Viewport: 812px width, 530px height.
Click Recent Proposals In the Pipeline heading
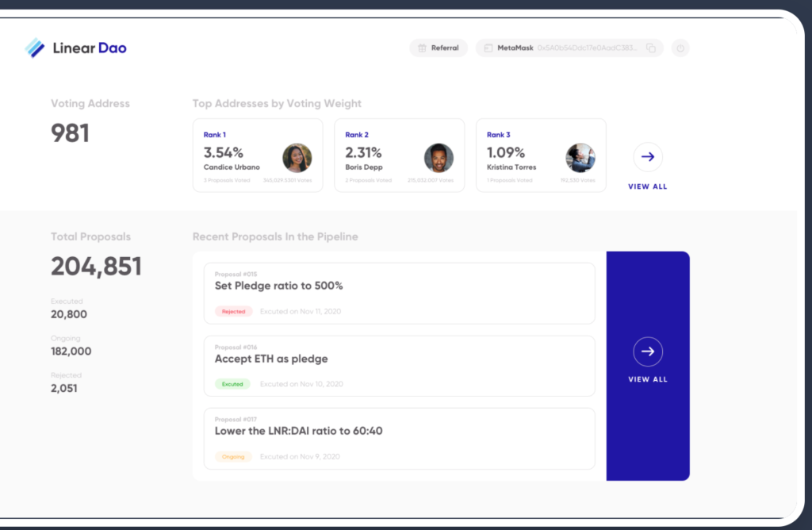coord(275,236)
